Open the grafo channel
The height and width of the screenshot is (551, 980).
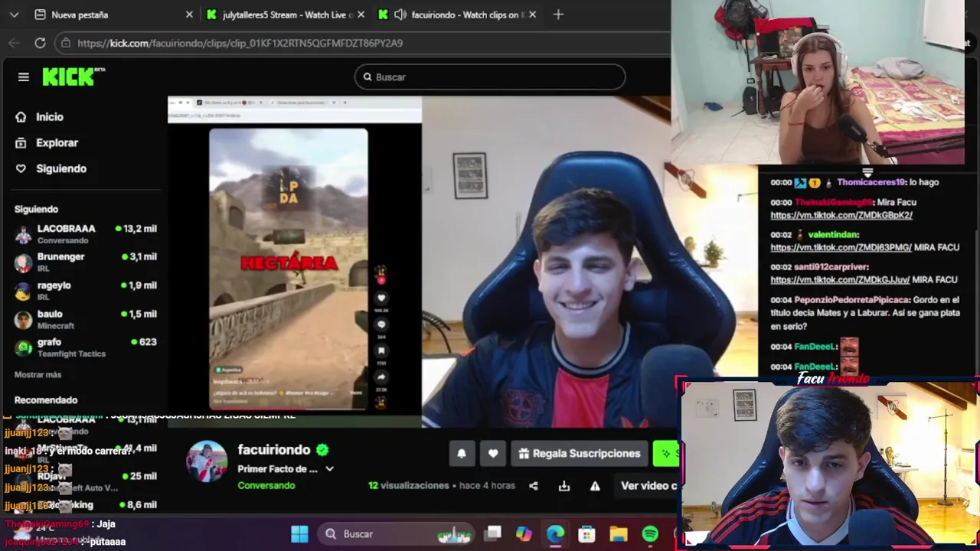86,347
